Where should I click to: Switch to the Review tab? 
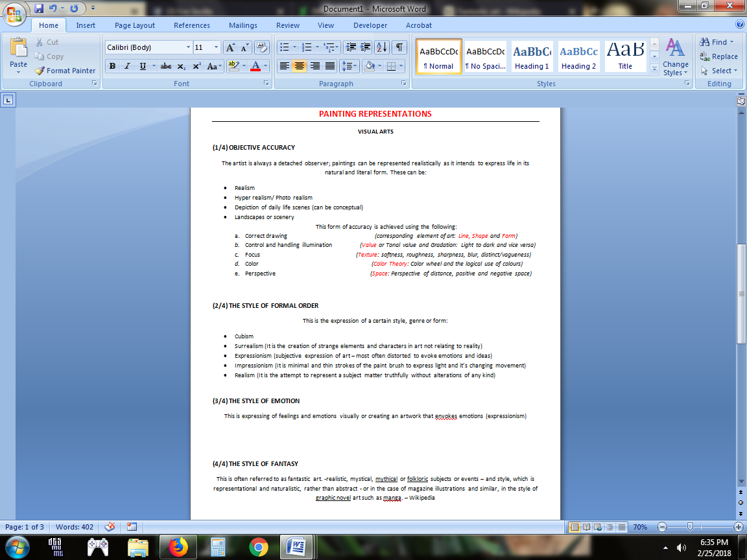288,25
